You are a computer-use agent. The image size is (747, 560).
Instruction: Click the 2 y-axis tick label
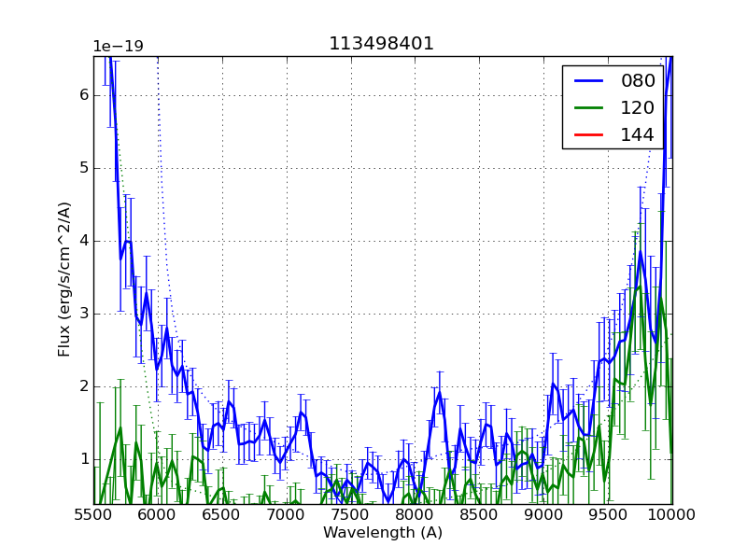click(x=84, y=386)
